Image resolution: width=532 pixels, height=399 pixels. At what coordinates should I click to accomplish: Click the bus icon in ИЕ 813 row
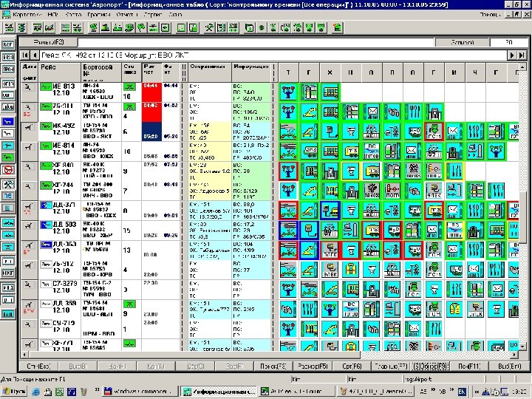pyautogui.click(x=330, y=92)
